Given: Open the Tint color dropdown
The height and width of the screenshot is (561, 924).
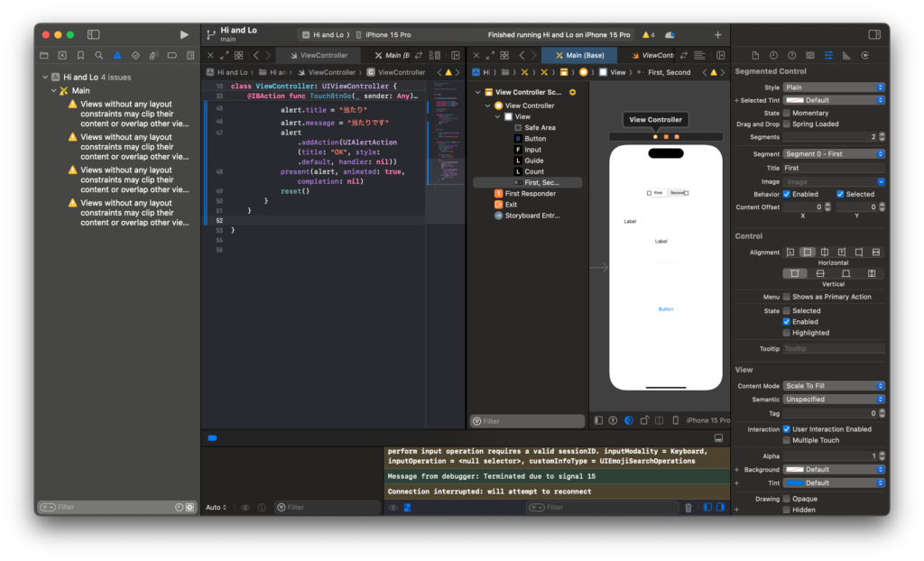Looking at the screenshot, I should [x=834, y=483].
